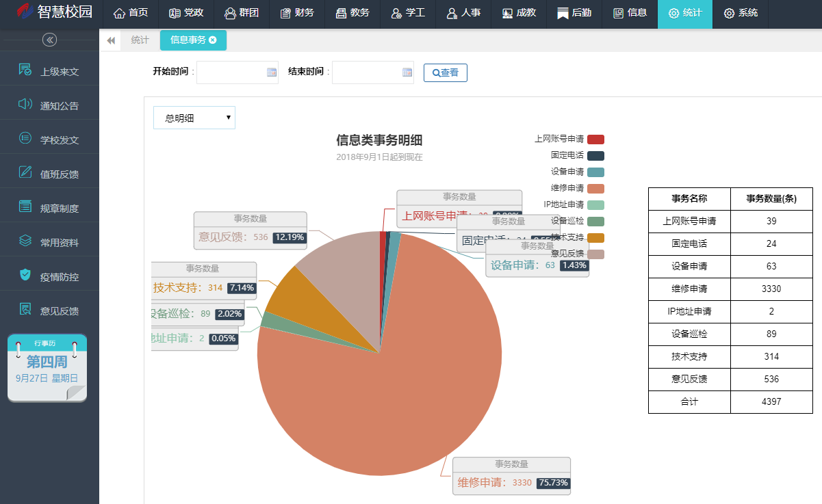The height and width of the screenshot is (504, 822).
Task: Click the 学校发文 sidebar link
Action: tap(60, 140)
